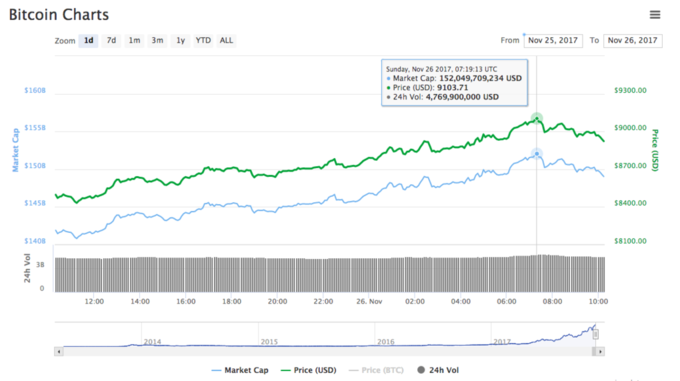Toggle Market Cap series in legend
The width and height of the screenshot is (680, 381).
[x=240, y=370]
